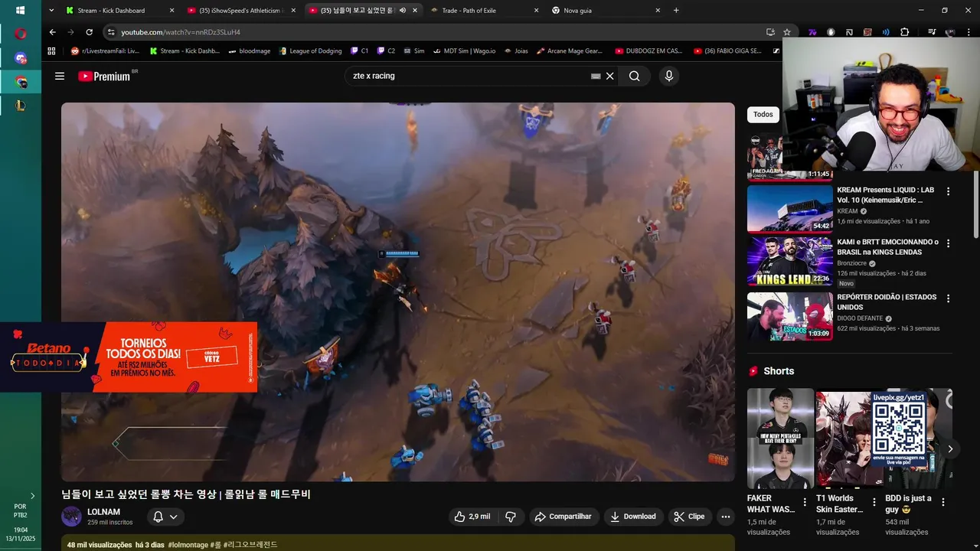Open a new browser tab with plus
This screenshot has height=551, width=980.
click(676, 11)
